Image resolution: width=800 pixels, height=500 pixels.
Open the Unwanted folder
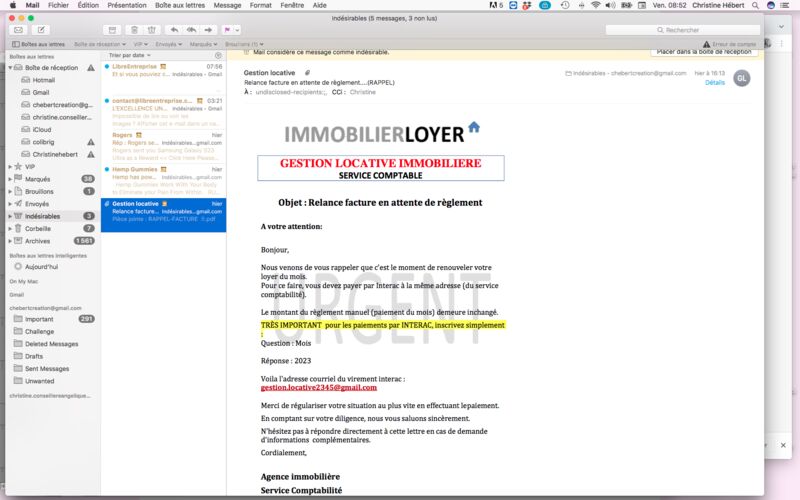pyautogui.click(x=39, y=381)
